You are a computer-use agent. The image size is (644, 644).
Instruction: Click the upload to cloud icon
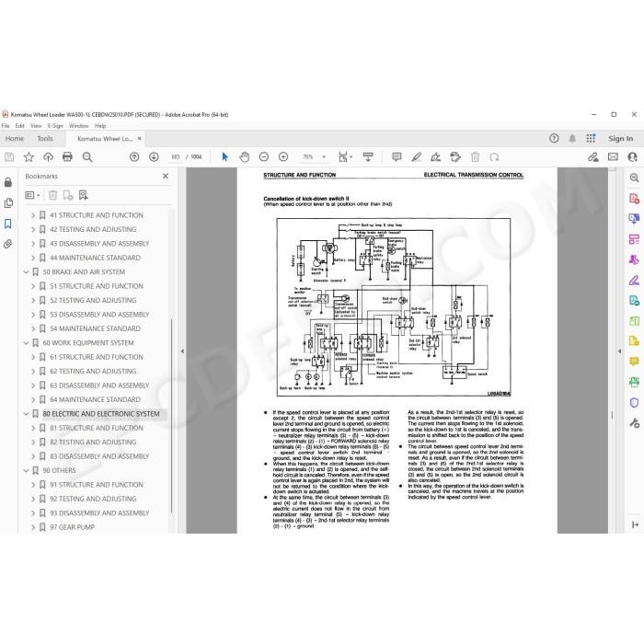coord(48,157)
